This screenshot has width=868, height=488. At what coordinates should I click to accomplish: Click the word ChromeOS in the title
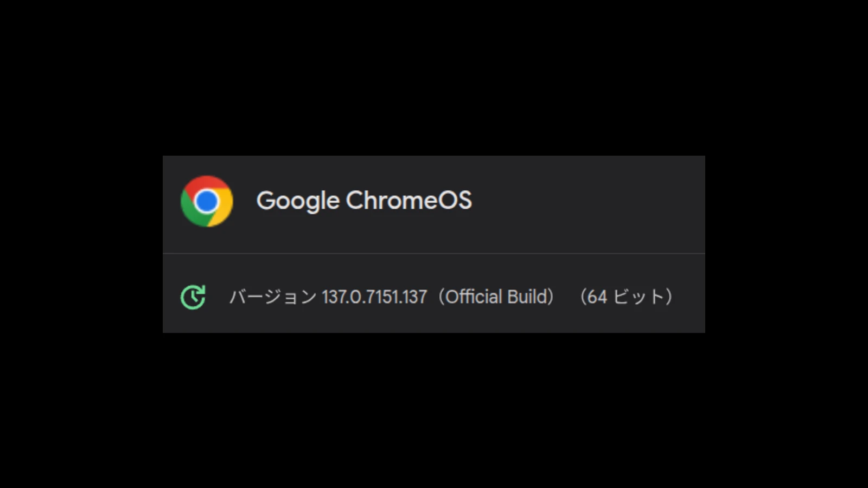(x=409, y=200)
